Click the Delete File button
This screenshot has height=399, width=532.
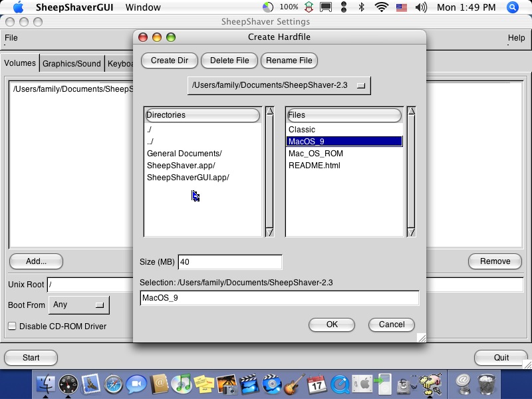tap(229, 61)
